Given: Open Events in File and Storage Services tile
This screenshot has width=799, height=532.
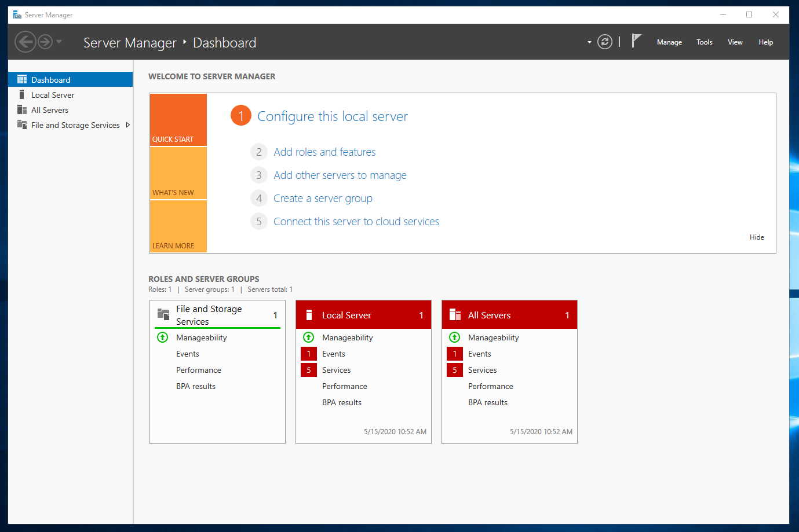Looking at the screenshot, I should [x=188, y=354].
